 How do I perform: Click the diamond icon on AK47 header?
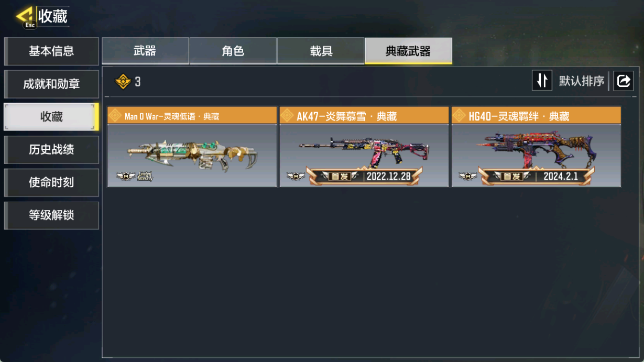(287, 116)
